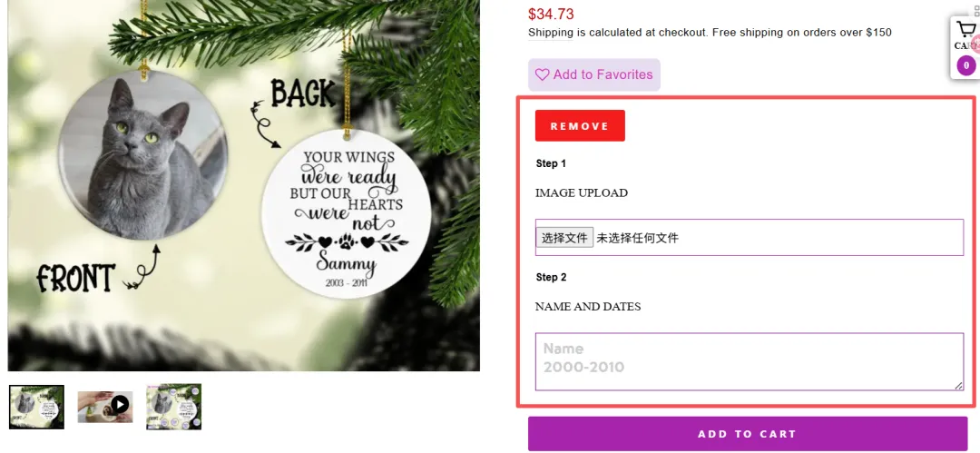The height and width of the screenshot is (453, 980).
Task: Click the textarea resize grip corner
Action: 958,386
